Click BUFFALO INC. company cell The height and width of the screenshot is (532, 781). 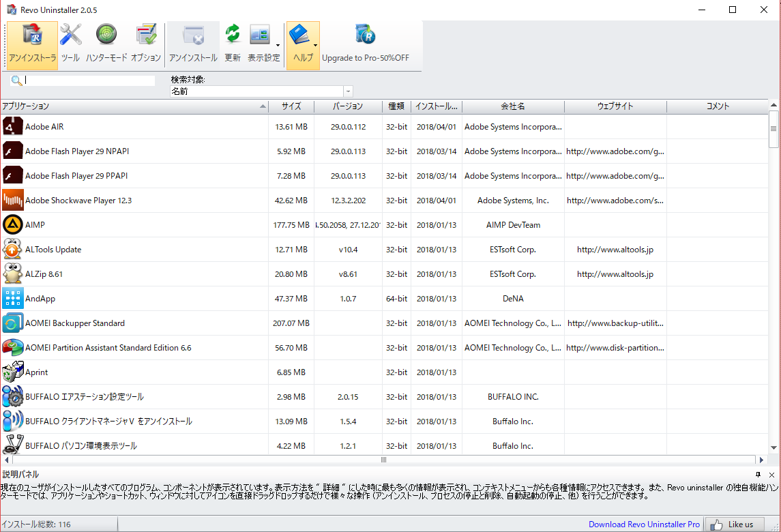(x=513, y=397)
